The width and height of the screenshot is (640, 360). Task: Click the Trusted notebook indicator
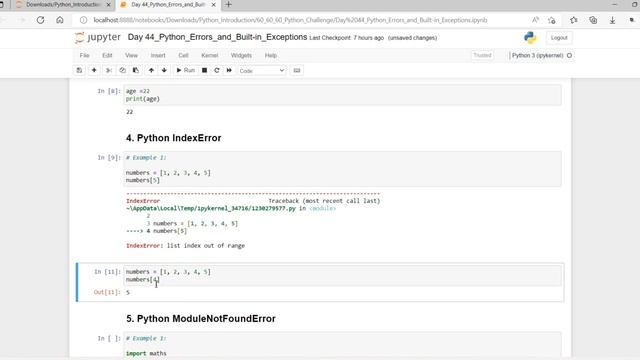coord(482,55)
